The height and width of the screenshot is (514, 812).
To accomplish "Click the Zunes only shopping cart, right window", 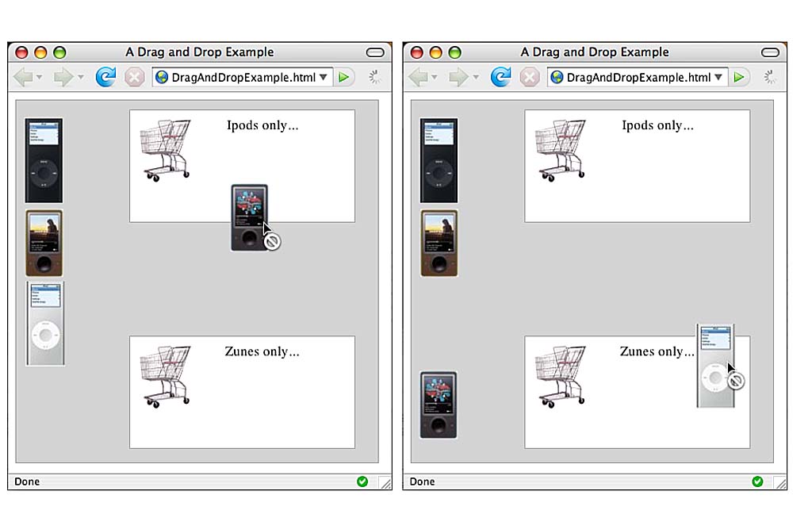I will coord(561,377).
